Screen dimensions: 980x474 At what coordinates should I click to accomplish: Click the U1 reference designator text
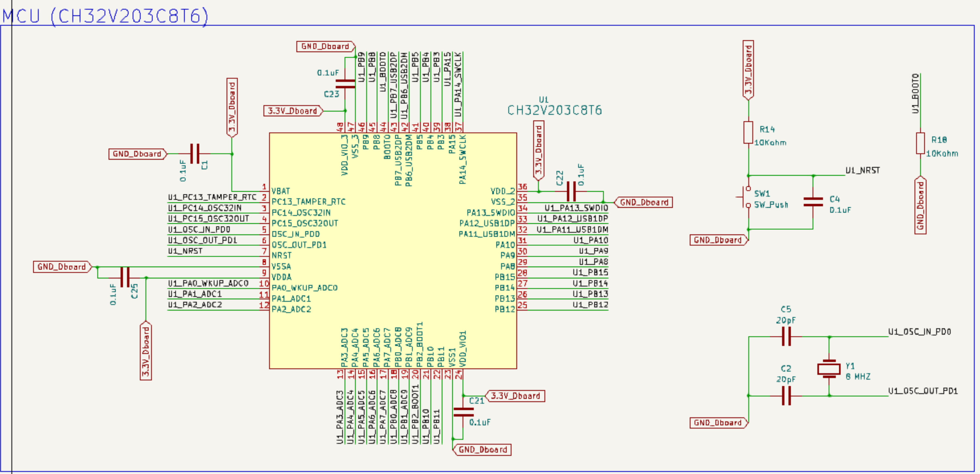[544, 99]
